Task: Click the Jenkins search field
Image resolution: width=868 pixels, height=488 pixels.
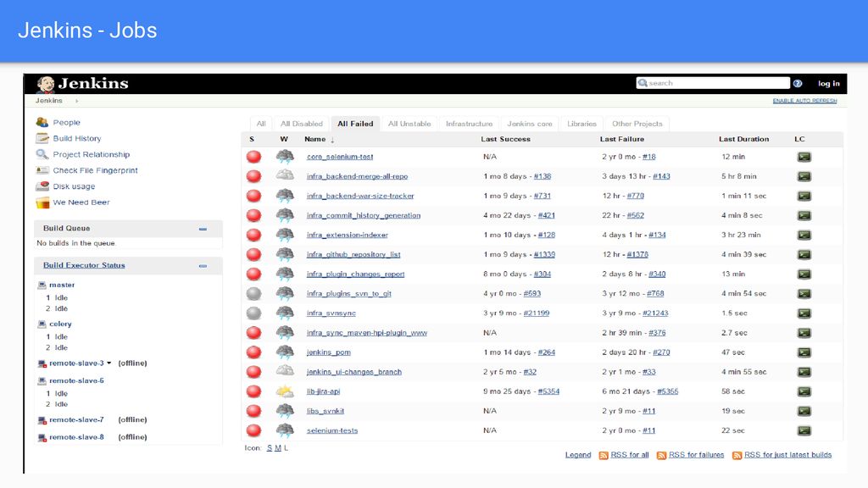Action: pyautogui.click(x=713, y=83)
